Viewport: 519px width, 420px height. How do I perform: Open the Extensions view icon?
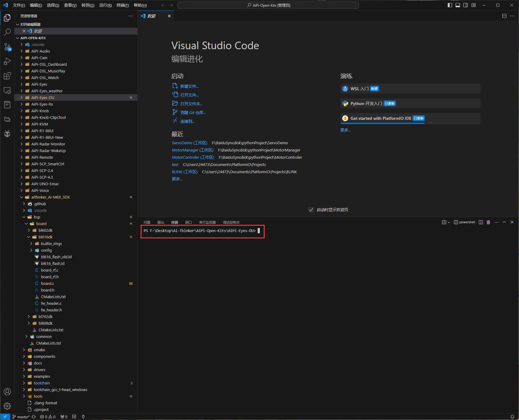(x=7, y=76)
